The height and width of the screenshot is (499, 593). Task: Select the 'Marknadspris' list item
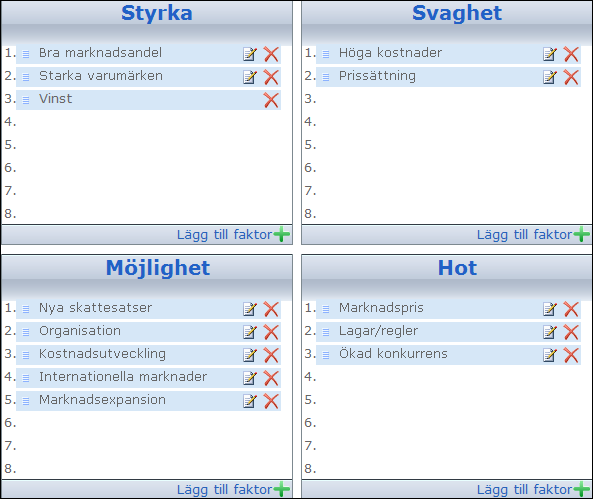(x=448, y=309)
